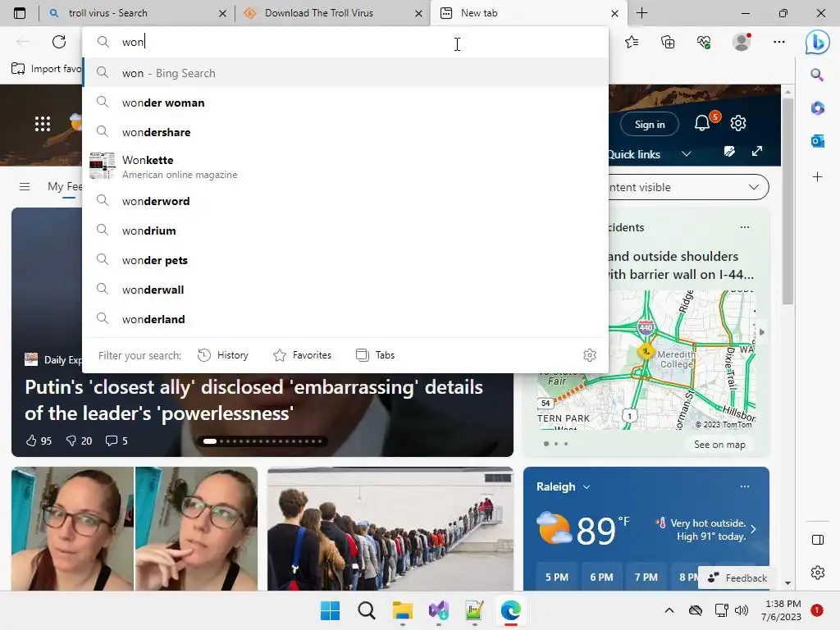Open page settings gear near Sign in
The image size is (840, 630).
(738, 123)
